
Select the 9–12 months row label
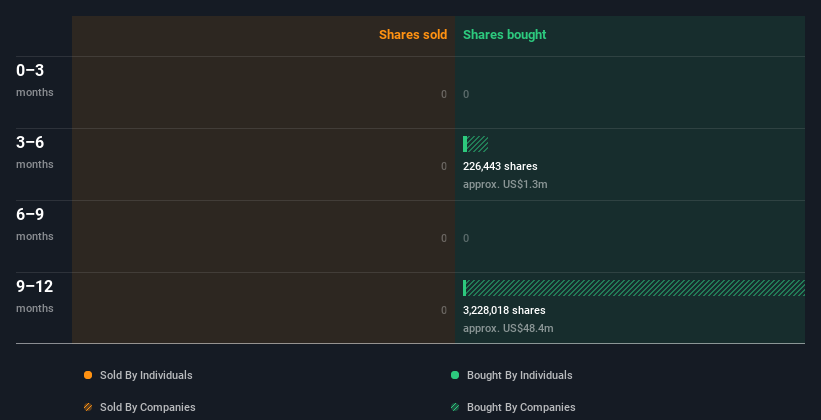[34, 287]
